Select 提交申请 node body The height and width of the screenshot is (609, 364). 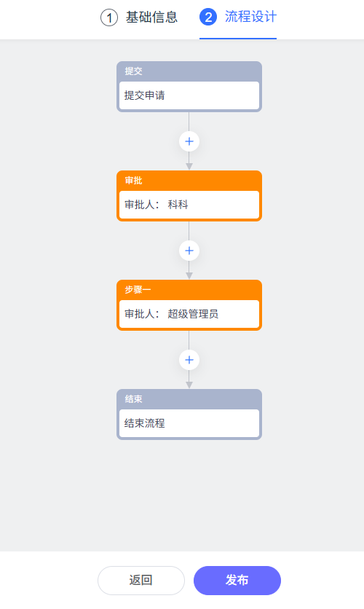pos(189,95)
